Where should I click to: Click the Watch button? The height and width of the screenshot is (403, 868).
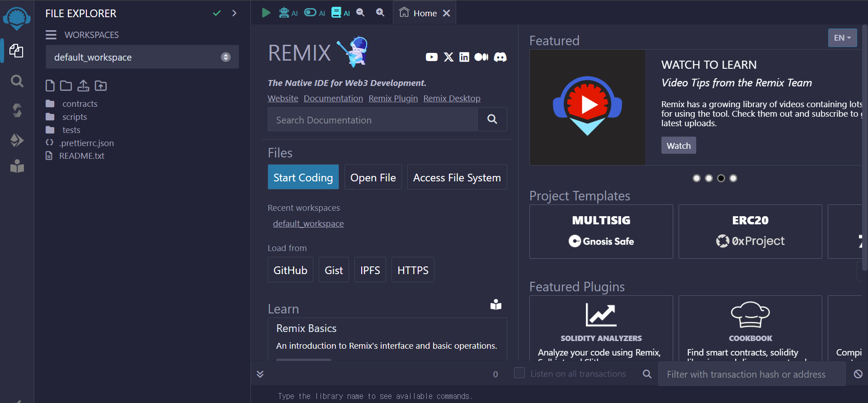click(x=679, y=145)
